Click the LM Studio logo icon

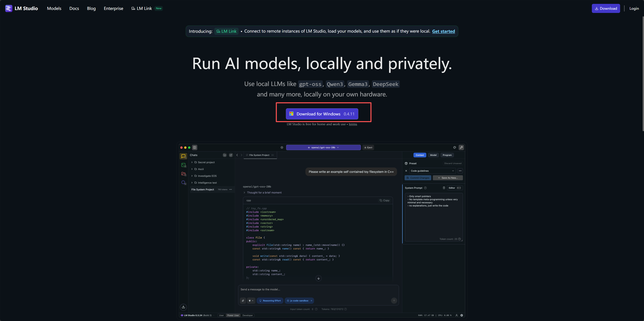[x=9, y=9]
